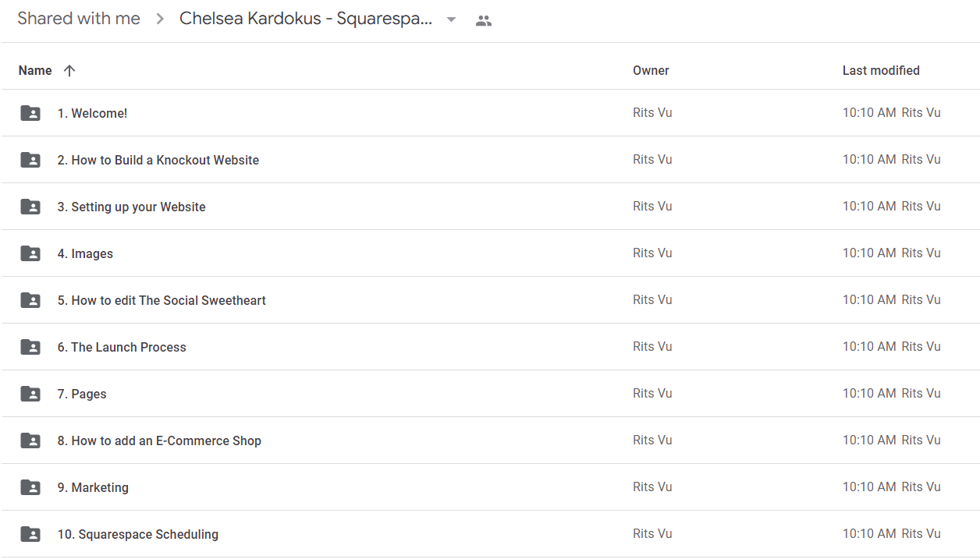Select the folder icon next to 9. Marketing

(x=30, y=487)
